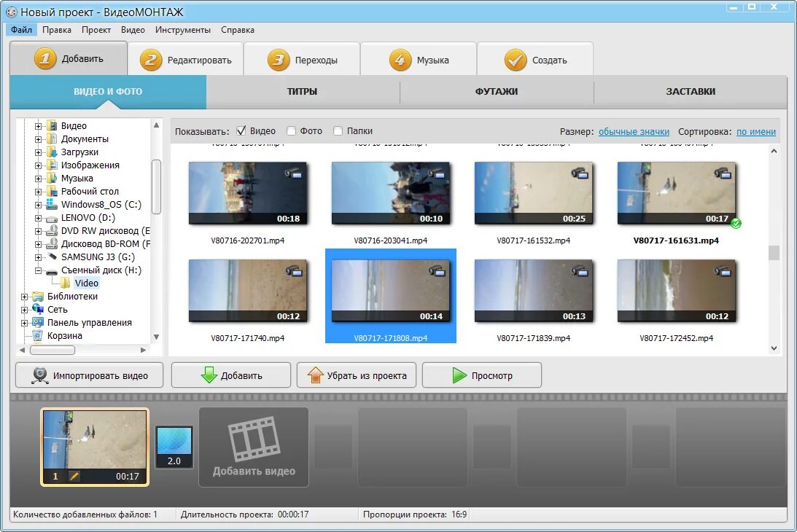Click the folder tree horizontal scrollbar thumb
This screenshot has width=797, height=532.
tap(53, 350)
